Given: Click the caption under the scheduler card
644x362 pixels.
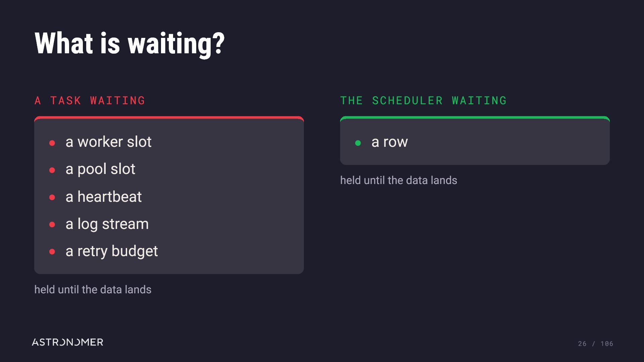Looking at the screenshot, I should [x=398, y=180].
